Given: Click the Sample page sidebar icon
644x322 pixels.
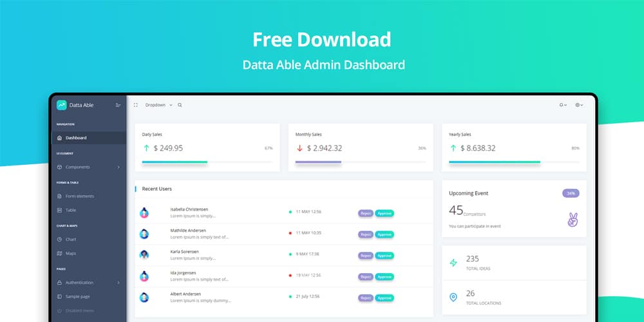Looking at the screenshot, I should click(x=59, y=296).
